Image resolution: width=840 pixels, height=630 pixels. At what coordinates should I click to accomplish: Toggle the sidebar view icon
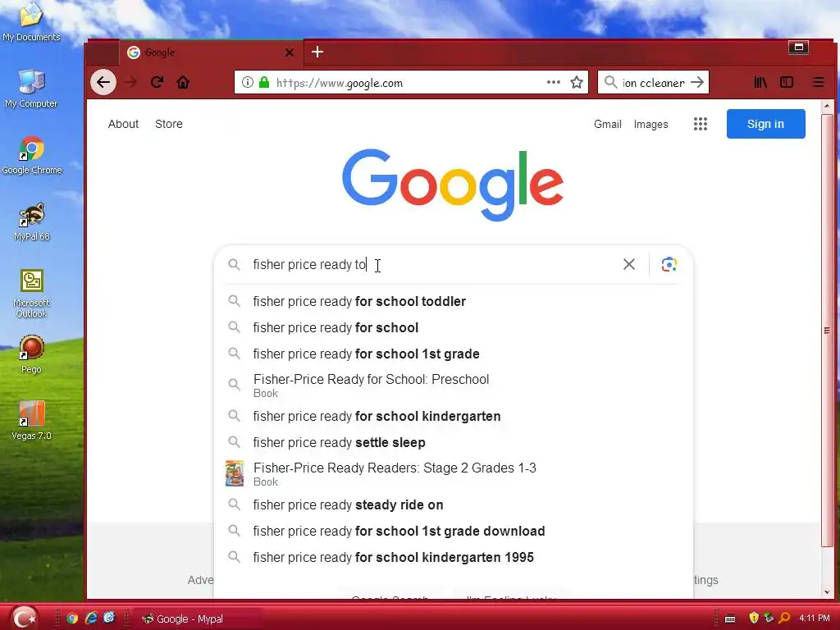coord(787,83)
